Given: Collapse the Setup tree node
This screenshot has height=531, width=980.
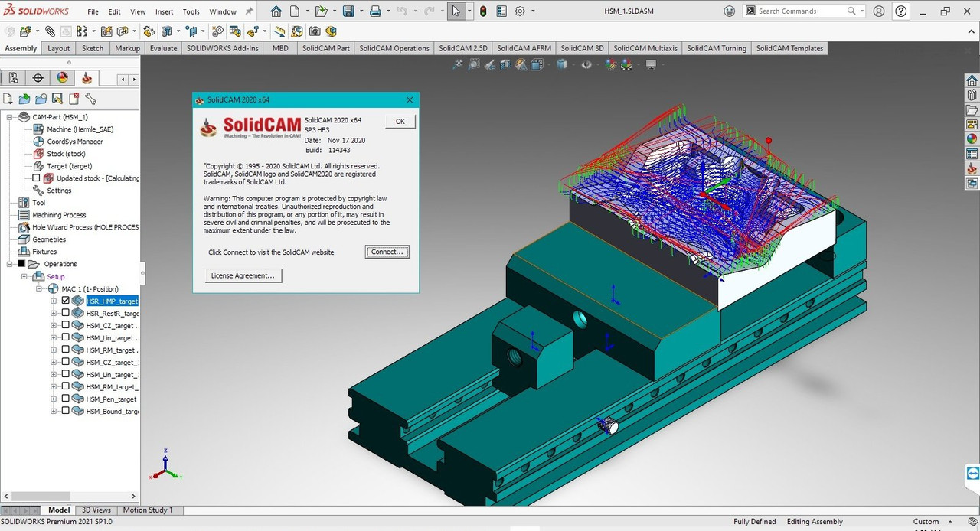Looking at the screenshot, I should (x=24, y=276).
